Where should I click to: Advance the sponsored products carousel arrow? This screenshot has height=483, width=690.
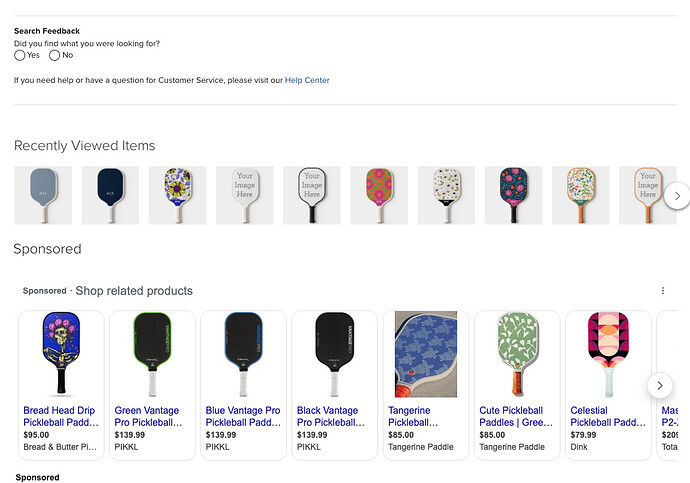click(x=660, y=385)
